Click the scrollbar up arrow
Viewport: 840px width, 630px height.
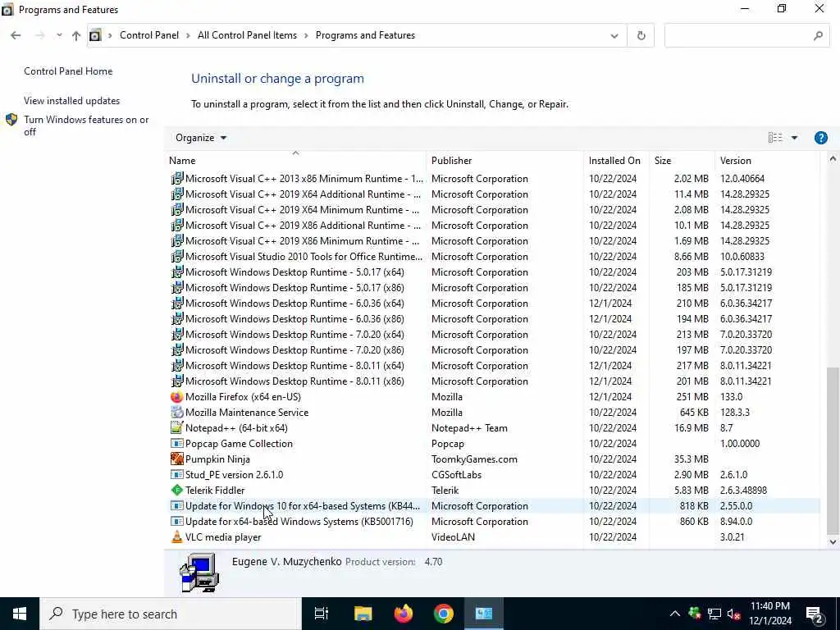[x=833, y=158]
